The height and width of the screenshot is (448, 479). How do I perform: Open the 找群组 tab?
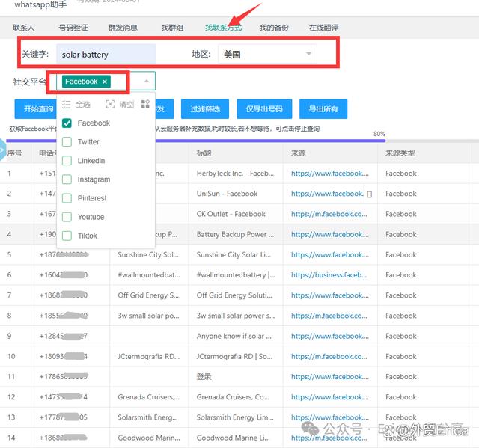(173, 28)
